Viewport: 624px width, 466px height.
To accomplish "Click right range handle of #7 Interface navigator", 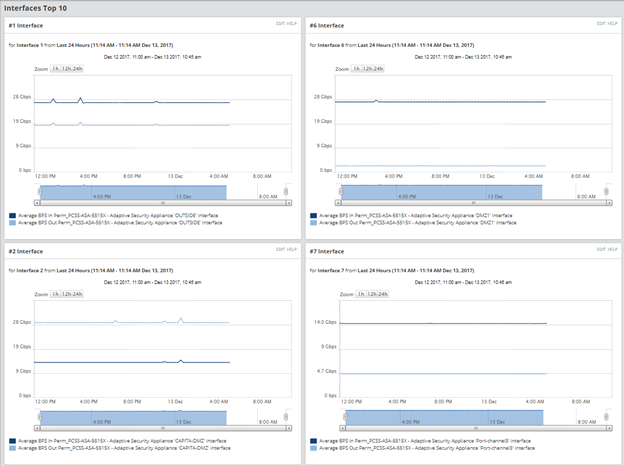I will [x=606, y=417].
